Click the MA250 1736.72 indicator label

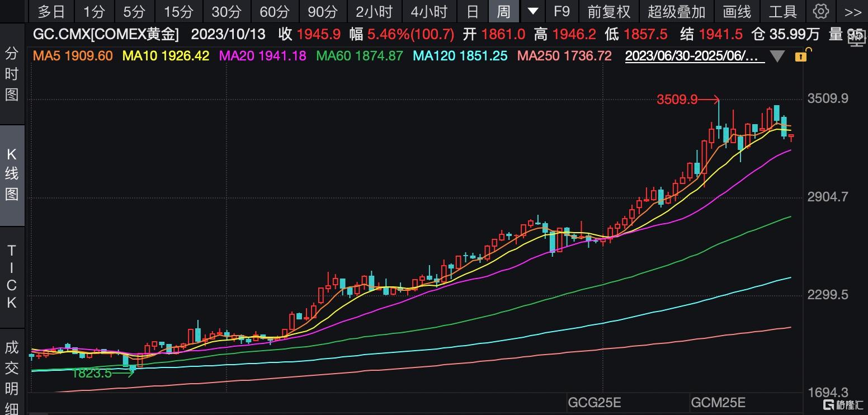(564, 56)
